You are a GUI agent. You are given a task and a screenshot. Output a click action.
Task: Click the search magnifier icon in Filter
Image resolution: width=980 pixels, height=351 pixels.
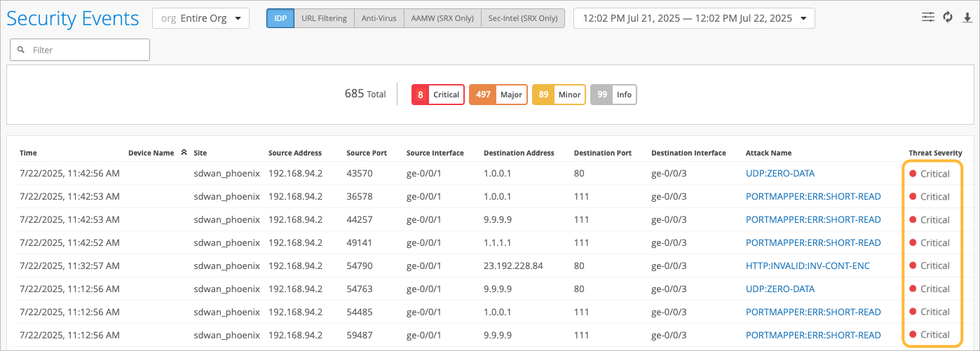[21, 50]
